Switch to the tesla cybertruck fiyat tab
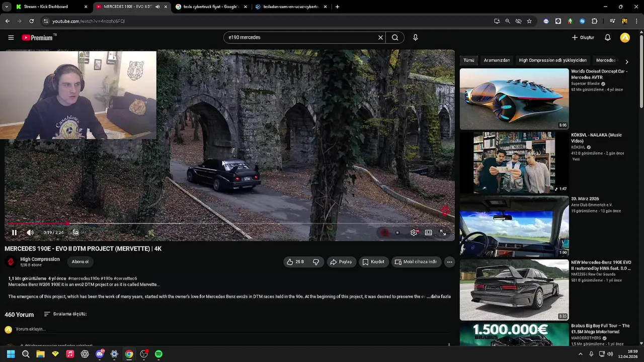 211,7
